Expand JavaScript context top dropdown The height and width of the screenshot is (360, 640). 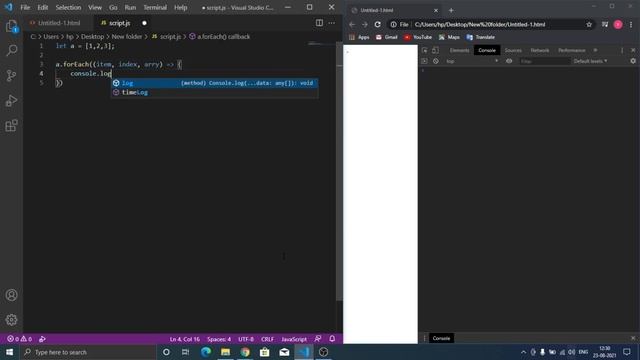coord(472,61)
